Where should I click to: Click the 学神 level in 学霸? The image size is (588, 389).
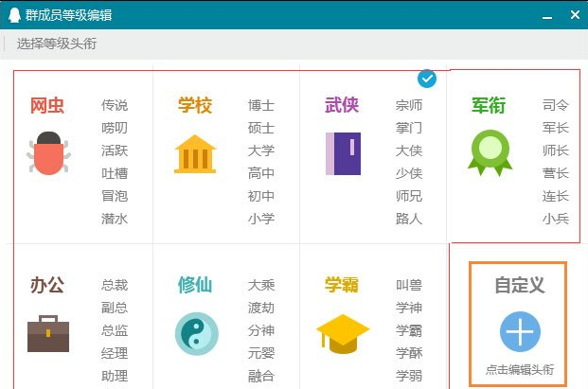click(x=409, y=308)
